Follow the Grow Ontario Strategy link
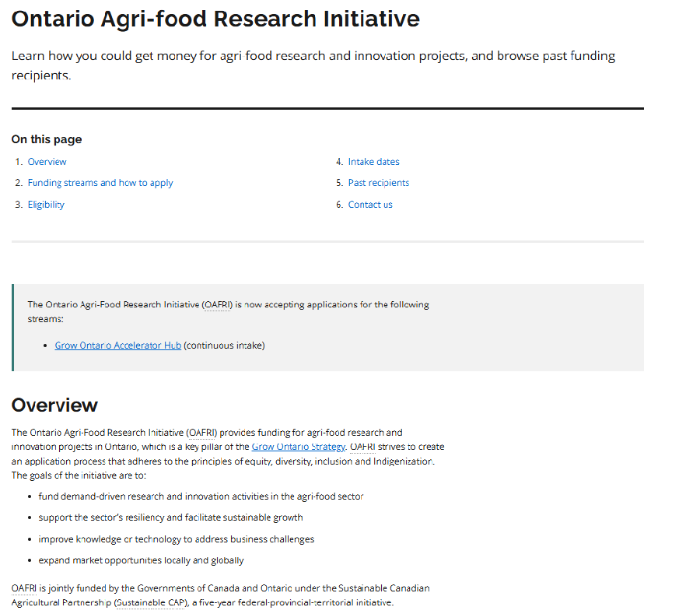The width and height of the screenshot is (700, 614). click(298, 447)
